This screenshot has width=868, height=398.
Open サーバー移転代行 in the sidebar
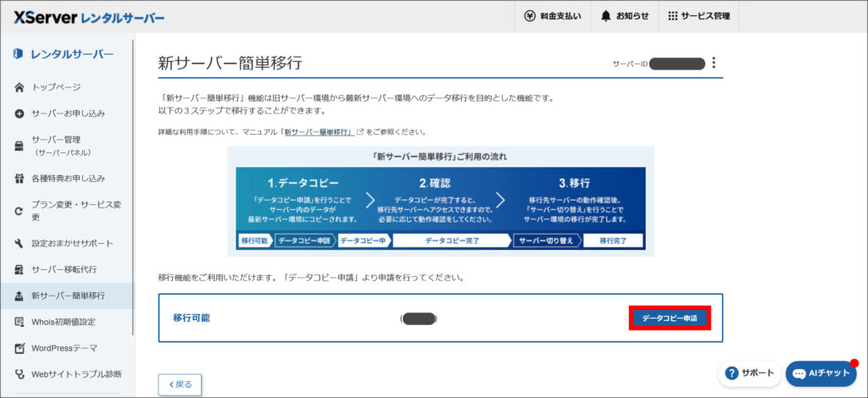click(x=66, y=270)
